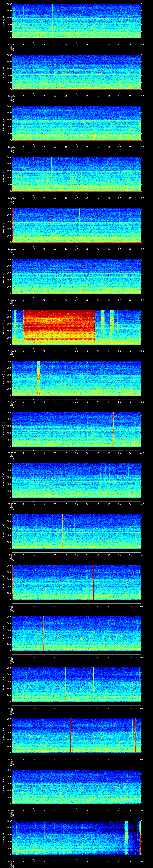Select the spectrogram panel starting at 22:02:00
This screenshot has width=153, height=868.
tap(77, 72)
